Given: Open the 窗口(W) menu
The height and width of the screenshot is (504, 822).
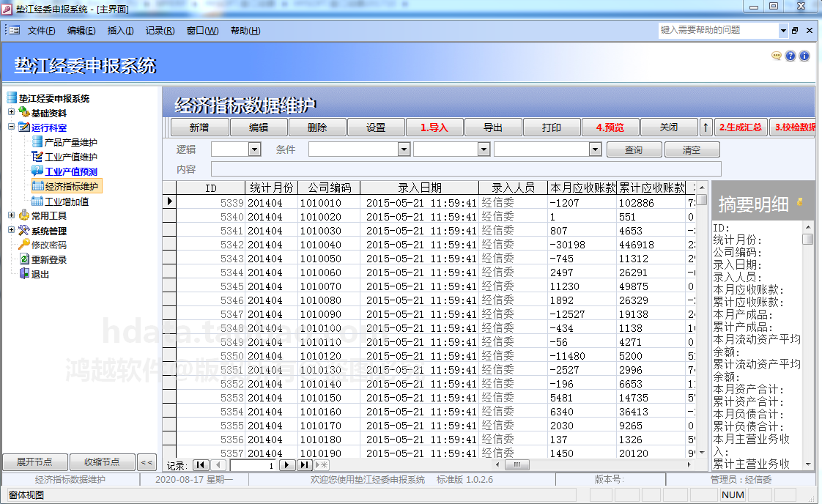Looking at the screenshot, I should 202,31.
